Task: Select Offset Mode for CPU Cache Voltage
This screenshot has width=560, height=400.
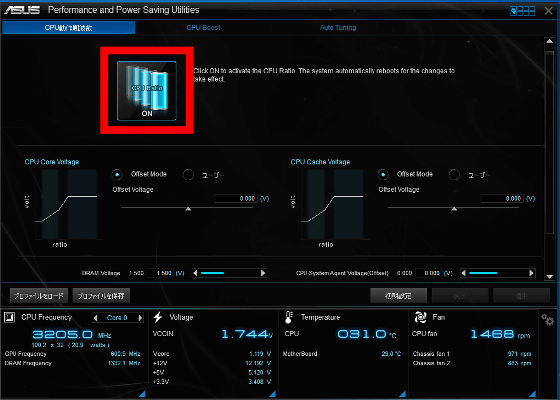Action: point(383,174)
